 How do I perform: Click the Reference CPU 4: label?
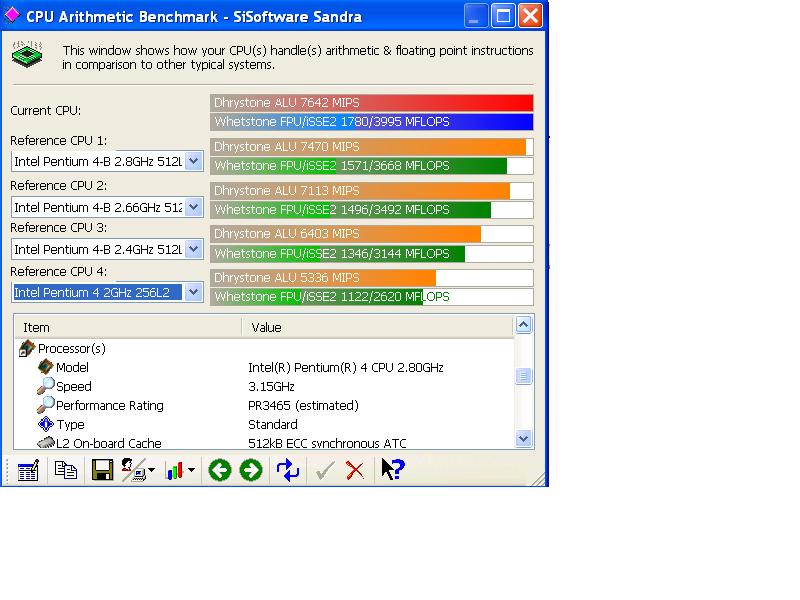click(59, 271)
